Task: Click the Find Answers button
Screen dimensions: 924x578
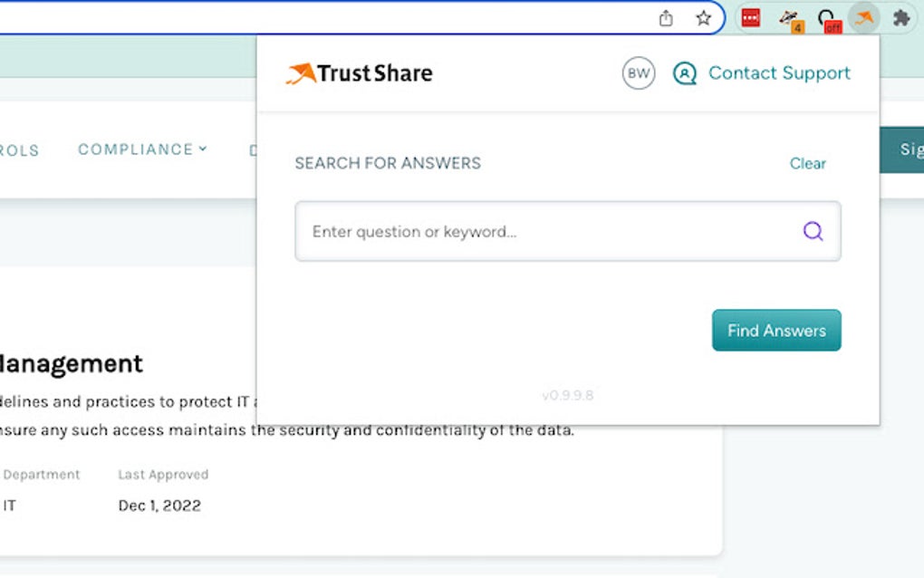Action: click(775, 330)
